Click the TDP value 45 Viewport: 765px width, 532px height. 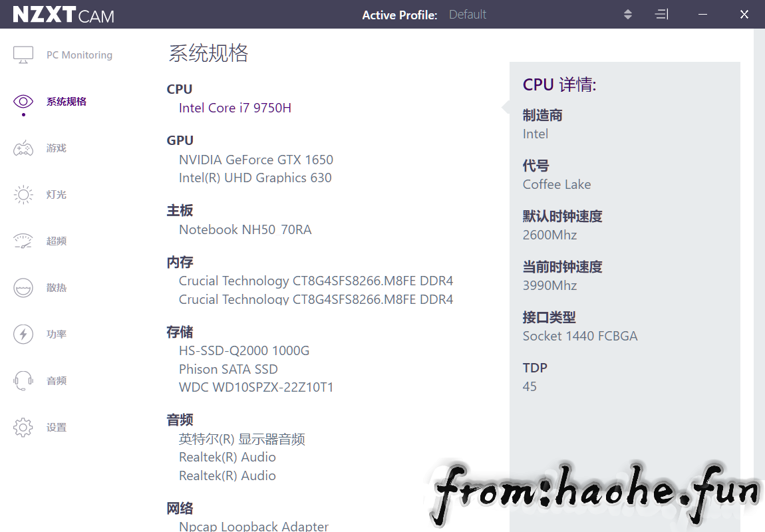point(530,386)
